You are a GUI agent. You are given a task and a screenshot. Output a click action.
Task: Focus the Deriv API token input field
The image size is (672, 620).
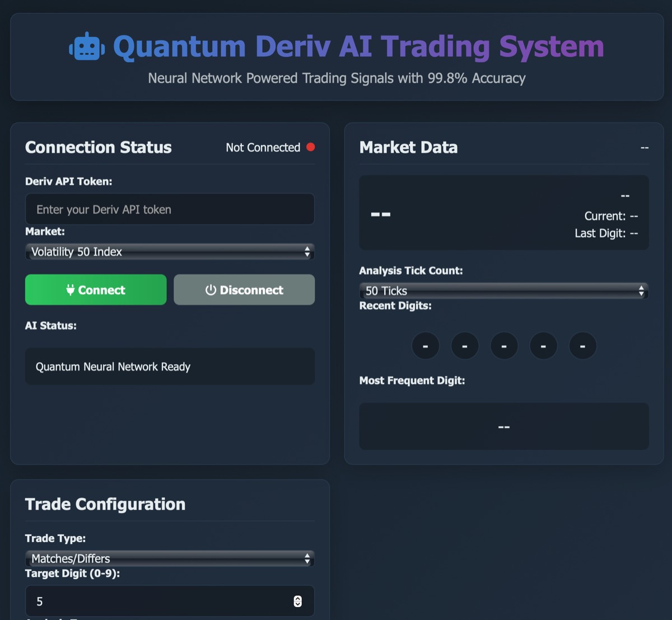(170, 209)
